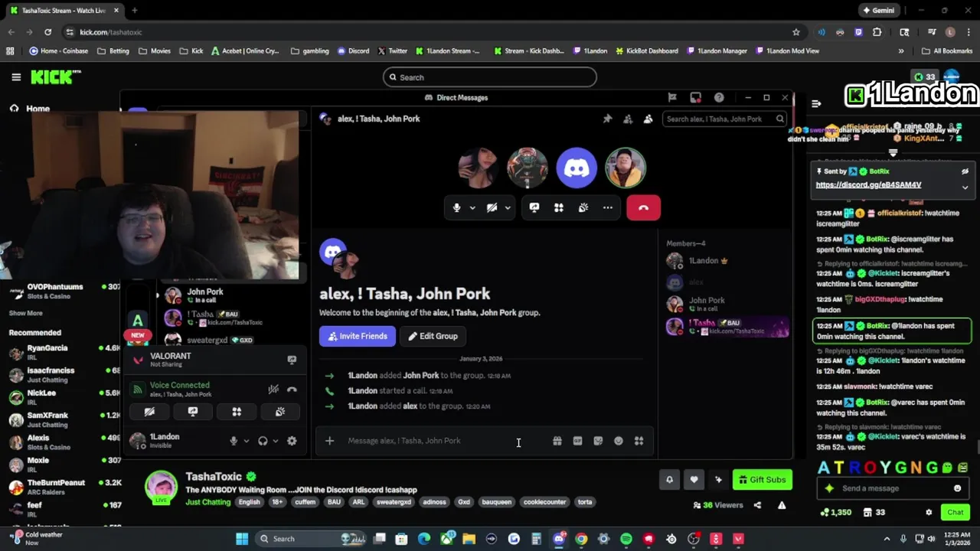Add friends to DM icon in header
The image size is (980, 551).
point(628,119)
